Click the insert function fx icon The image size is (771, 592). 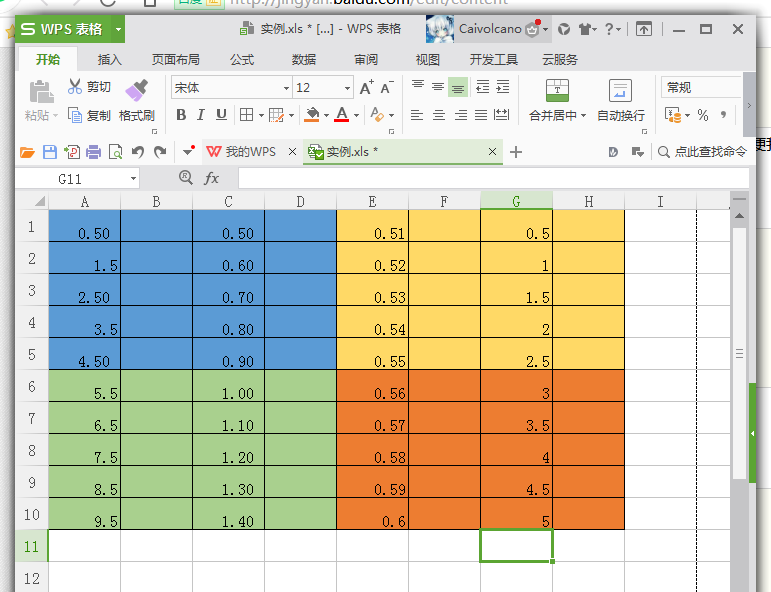tap(212, 178)
